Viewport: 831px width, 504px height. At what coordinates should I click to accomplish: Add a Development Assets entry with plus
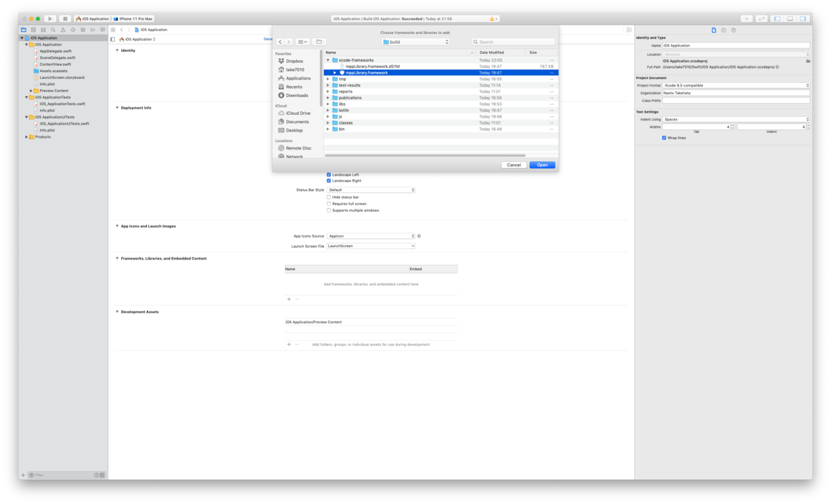pyautogui.click(x=289, y=344)
